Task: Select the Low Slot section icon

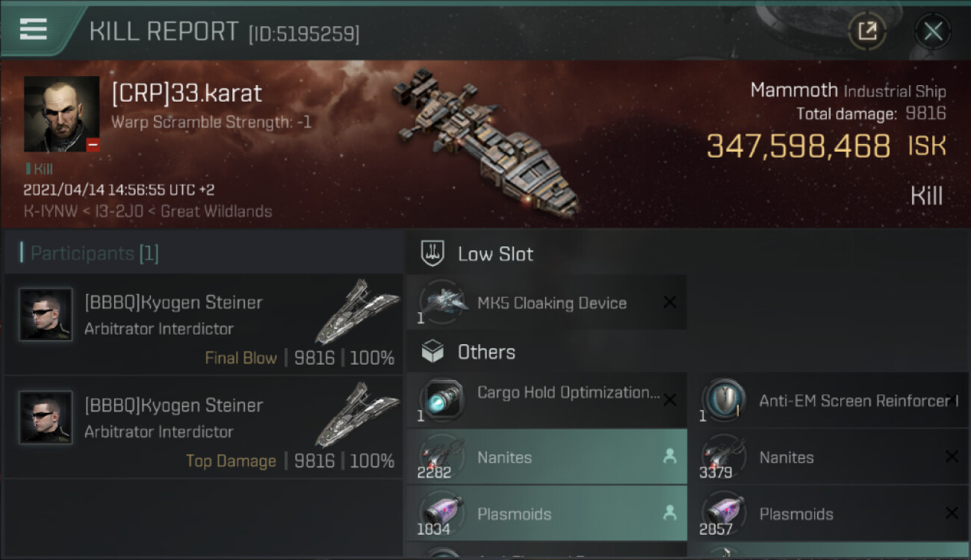Action: click(x=433, y=254)
